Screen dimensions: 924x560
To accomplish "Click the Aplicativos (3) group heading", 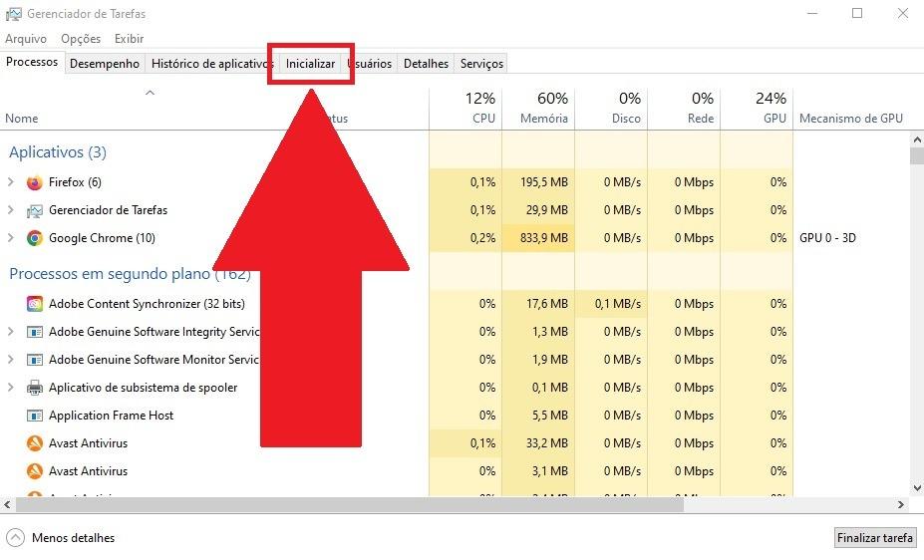I will pos(58,152).
